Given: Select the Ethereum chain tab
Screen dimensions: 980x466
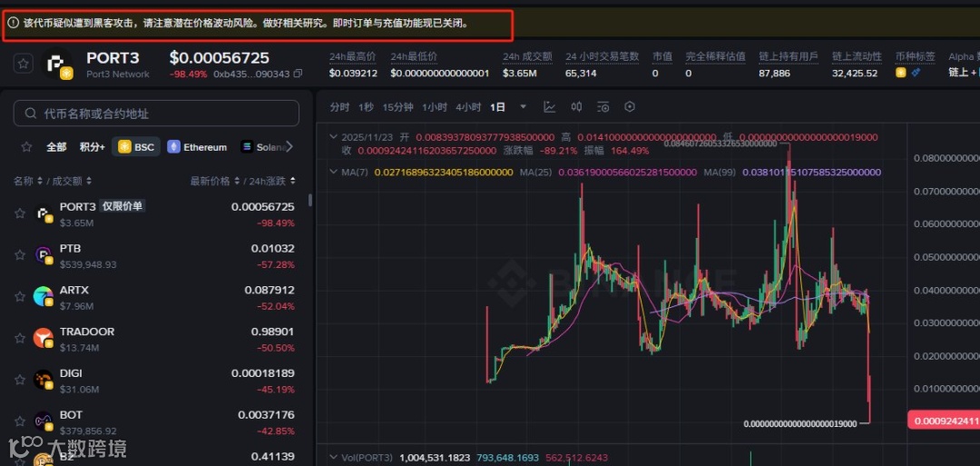Looking at the screenshot, I should tap(198, 147).
